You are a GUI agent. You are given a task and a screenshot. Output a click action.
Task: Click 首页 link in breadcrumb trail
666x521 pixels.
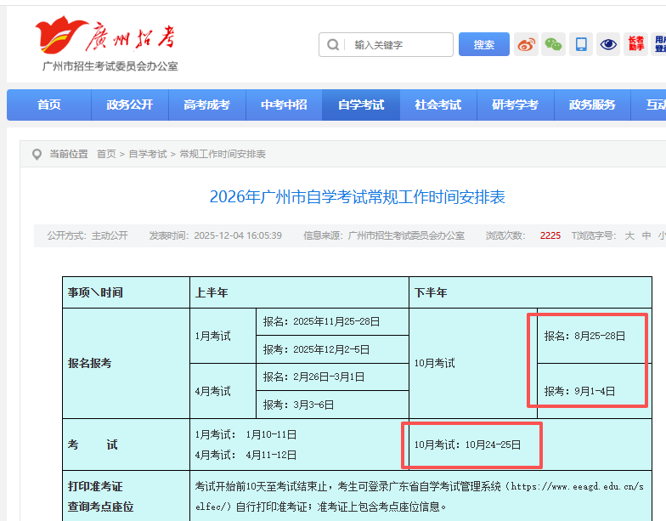tap(106, 154)
